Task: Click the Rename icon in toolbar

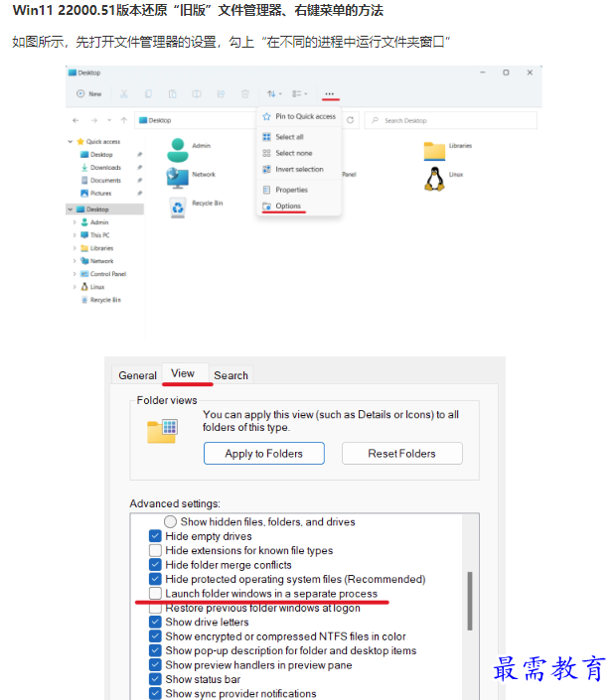Action: click(197, 93)
